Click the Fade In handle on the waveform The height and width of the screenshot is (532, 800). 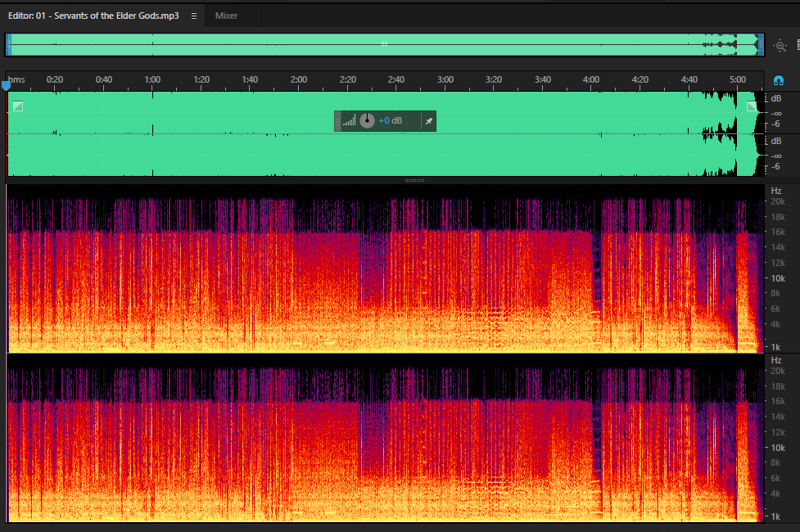(18, 106)
